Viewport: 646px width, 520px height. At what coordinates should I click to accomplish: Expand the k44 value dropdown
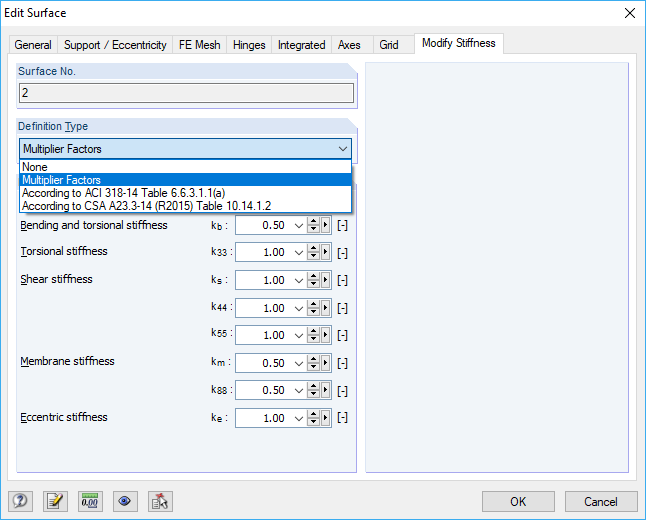point(299,308)
